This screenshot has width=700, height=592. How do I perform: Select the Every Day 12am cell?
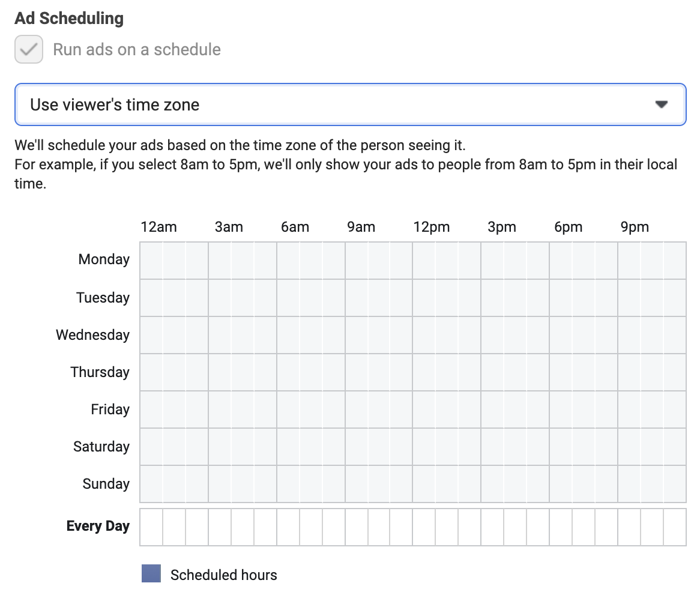coord(151,527)
